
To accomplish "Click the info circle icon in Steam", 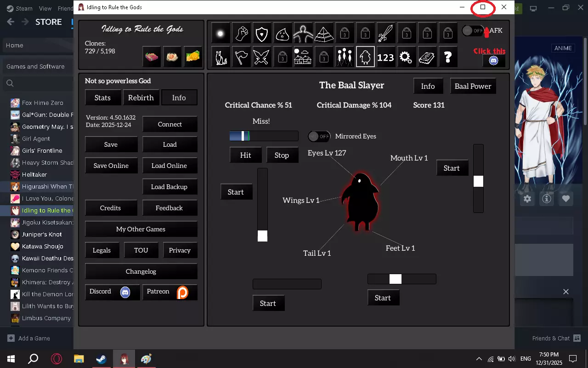I will point(547,199).
